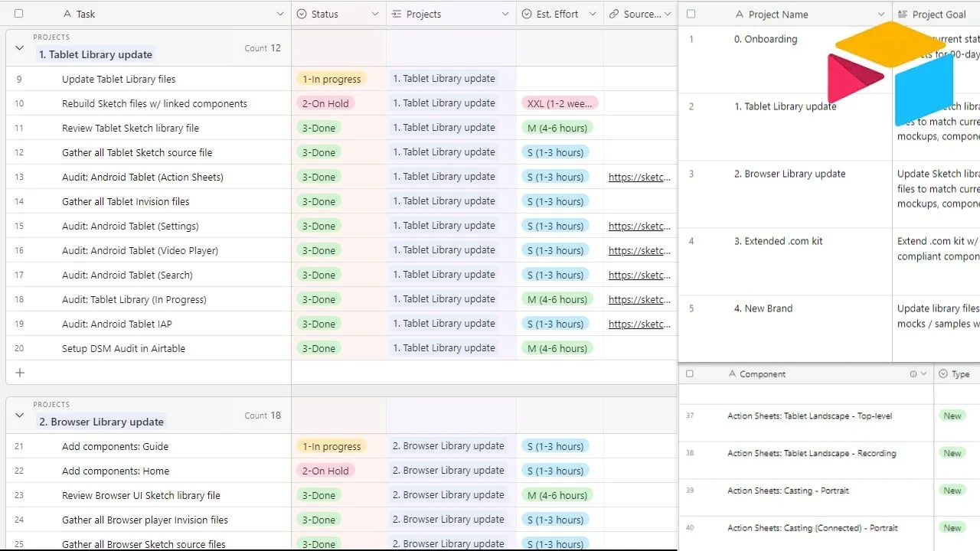Screen dimensions: 980x551
Task: Open the Sketch link for Android Tablet (Search)
Action: click(640, 275)
